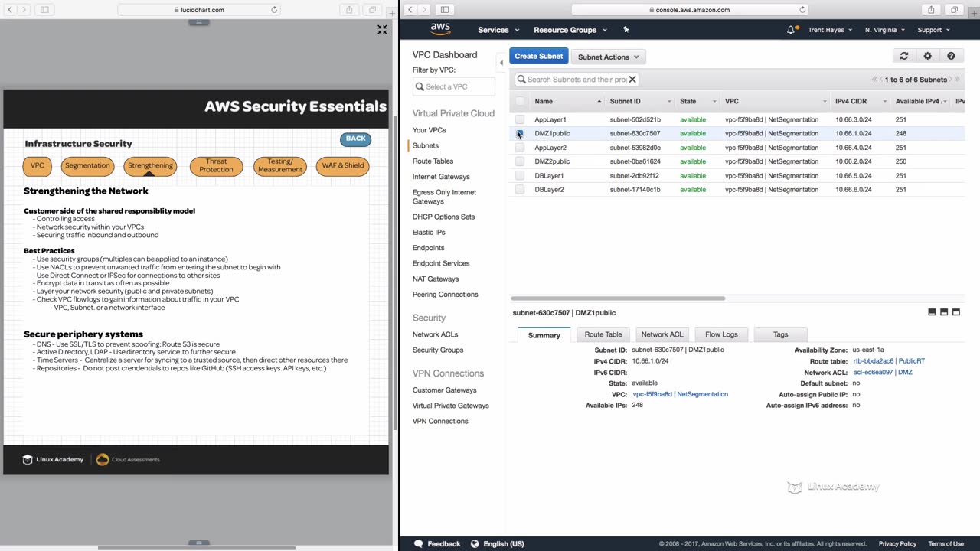Set details pane to half height
980x551 pixels.
point(944,312)
